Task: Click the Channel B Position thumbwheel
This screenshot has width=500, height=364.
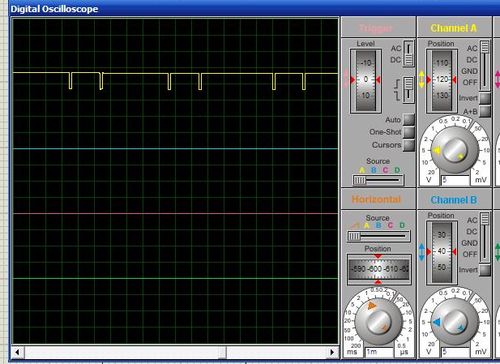Action: 442,252
